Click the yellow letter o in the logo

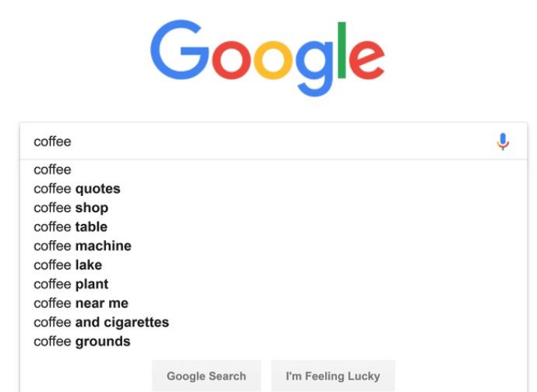click(x=273, y=60)
